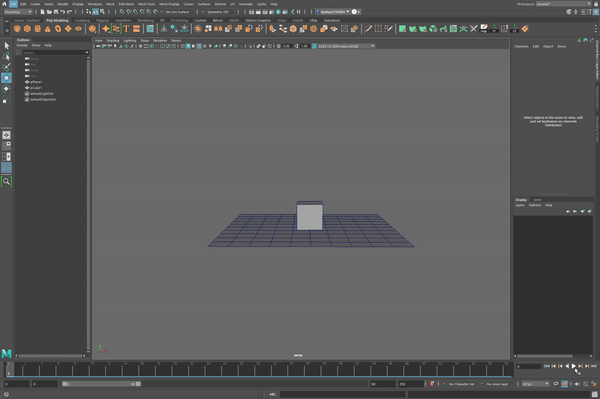Toggle viewport wireframe on shaded button

(199, 46)
